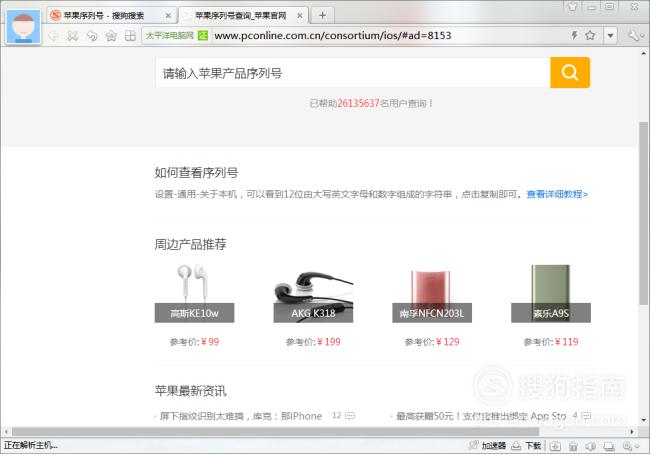Open the page zoom magnifier in status bar
The width and height of the screenshot is (650, 454).
630,446
